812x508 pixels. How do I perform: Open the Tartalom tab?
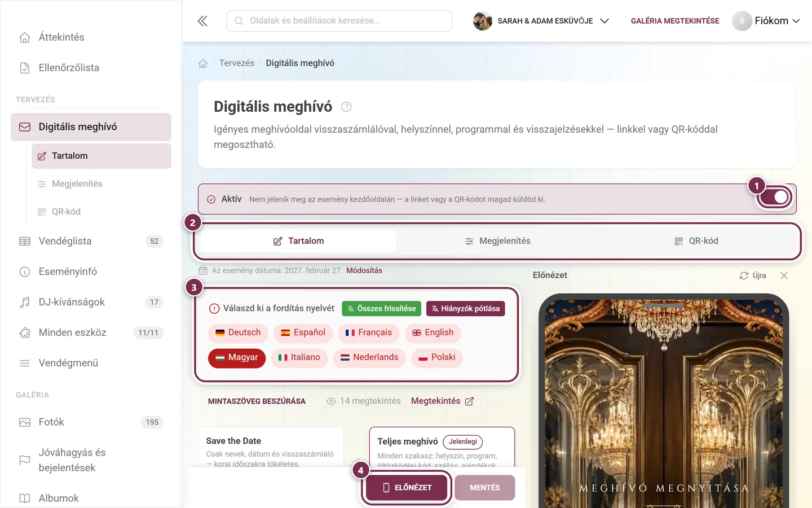(x=298, y=241)
